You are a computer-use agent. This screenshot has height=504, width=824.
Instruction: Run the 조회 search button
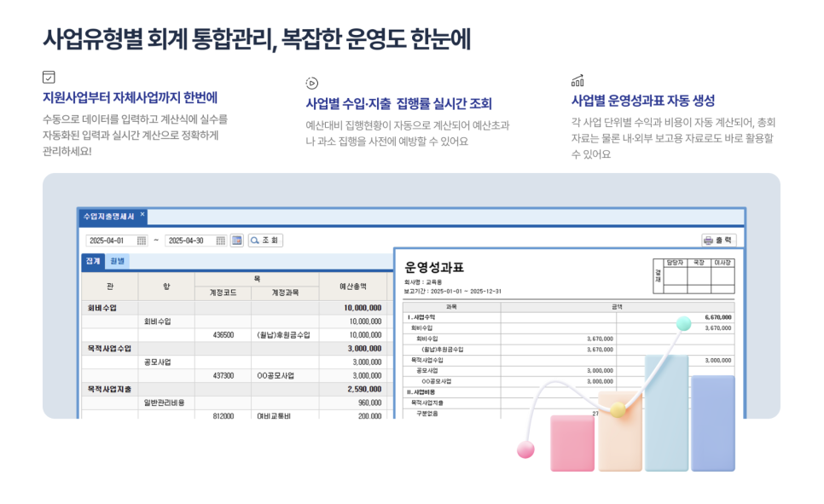coord(266,240)
